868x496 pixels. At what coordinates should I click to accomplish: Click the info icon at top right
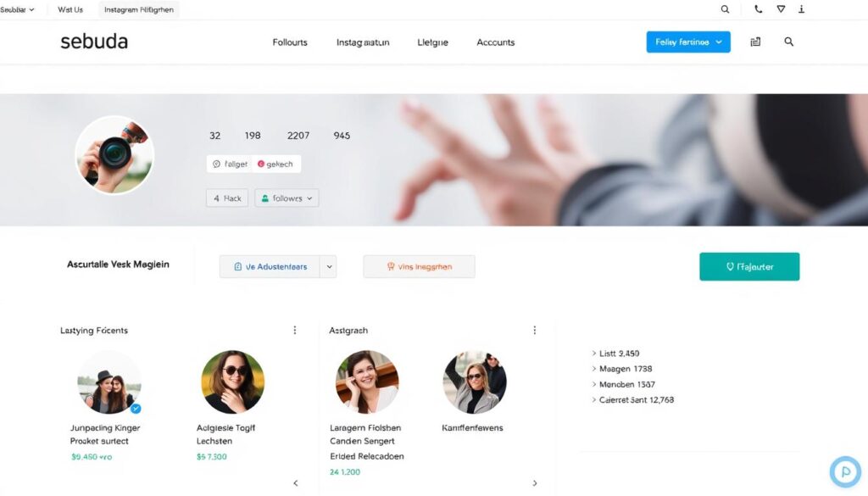[801, 9]
